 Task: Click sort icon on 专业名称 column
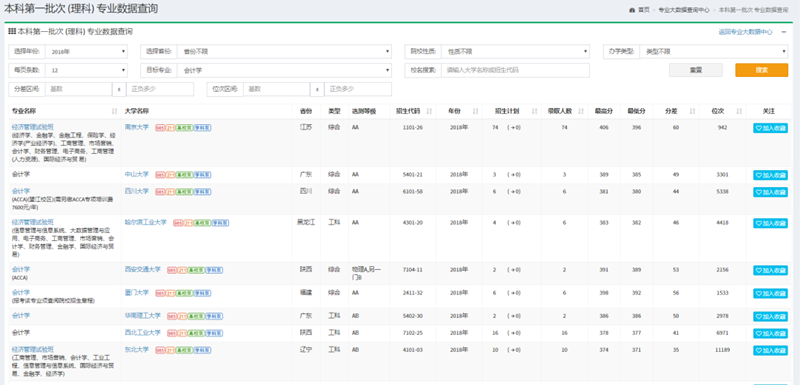[x=114, y=111]
